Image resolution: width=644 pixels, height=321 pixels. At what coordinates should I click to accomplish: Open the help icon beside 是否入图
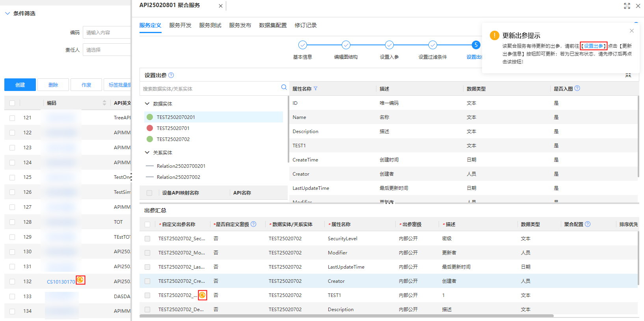[x=577, y=88]
